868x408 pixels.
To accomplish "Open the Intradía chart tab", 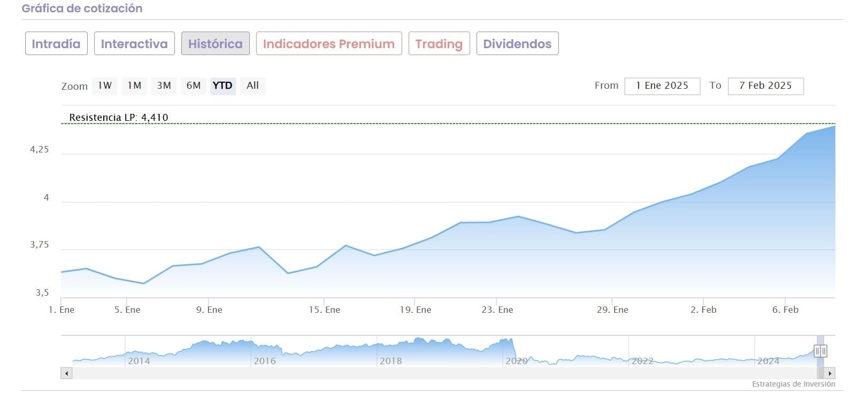I will coord(56,44).
